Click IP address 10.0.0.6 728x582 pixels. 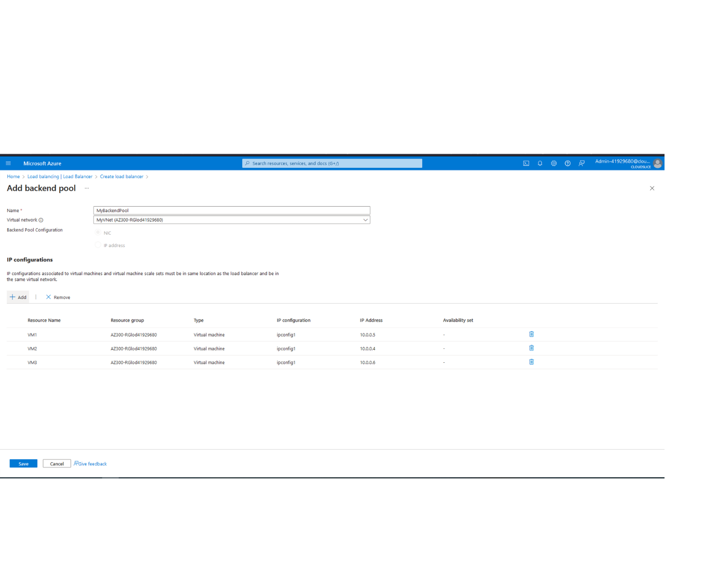[x=367, y=362]
